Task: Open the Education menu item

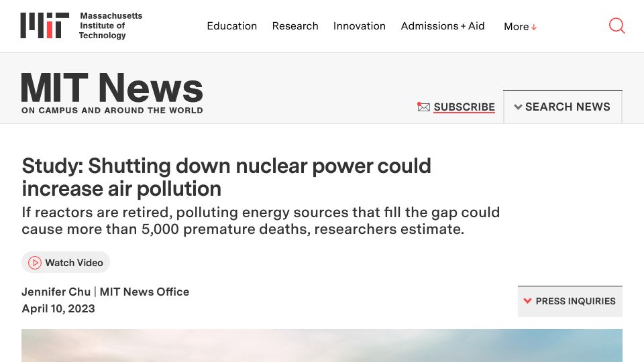Action: (231, 26)
